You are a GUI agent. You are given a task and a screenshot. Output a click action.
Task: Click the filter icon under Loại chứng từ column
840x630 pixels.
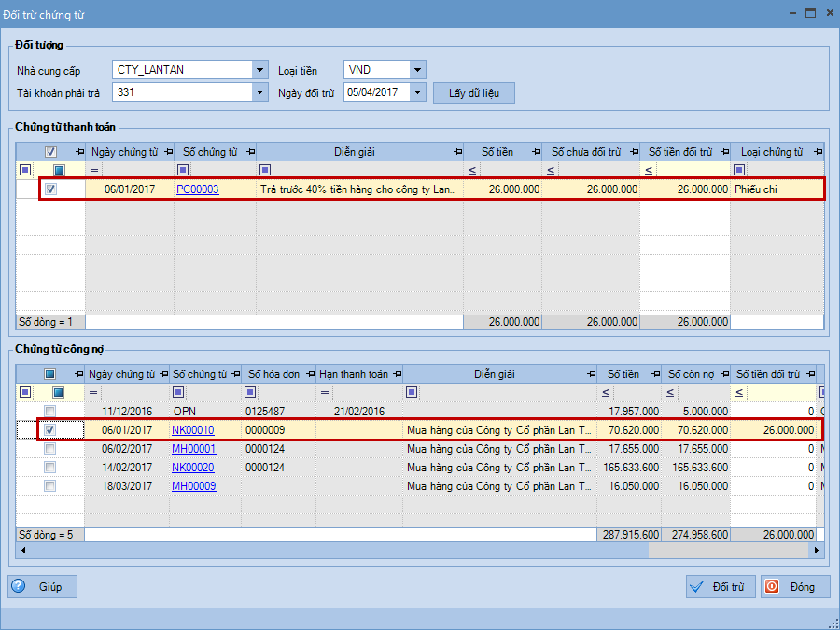tap(739, 170)
